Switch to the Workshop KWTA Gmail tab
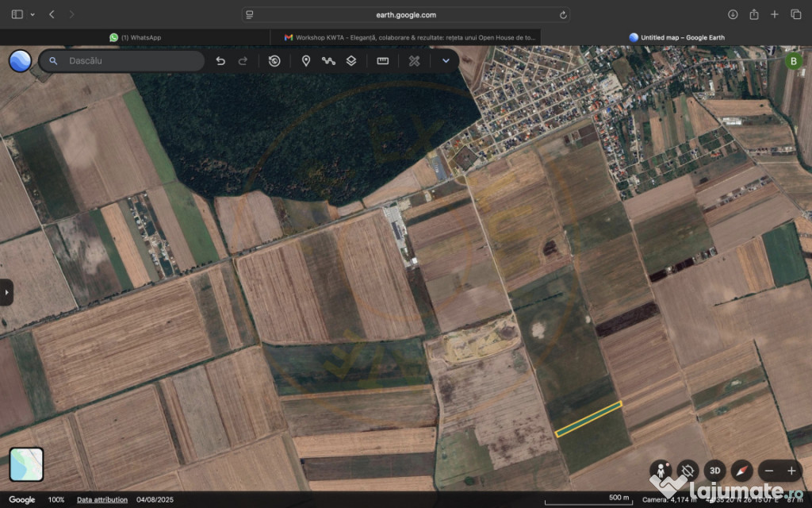 pos(406,37)
